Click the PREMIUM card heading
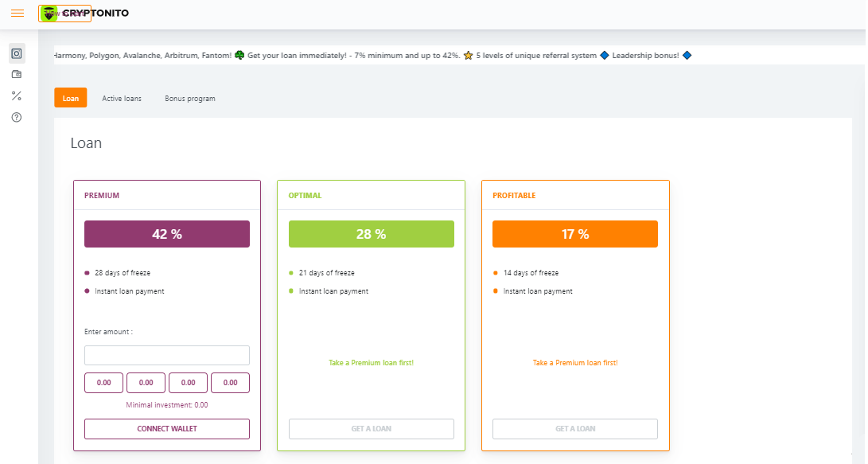Image resolution: width=868 pixels, height=464 pixels. pos(102,196)
